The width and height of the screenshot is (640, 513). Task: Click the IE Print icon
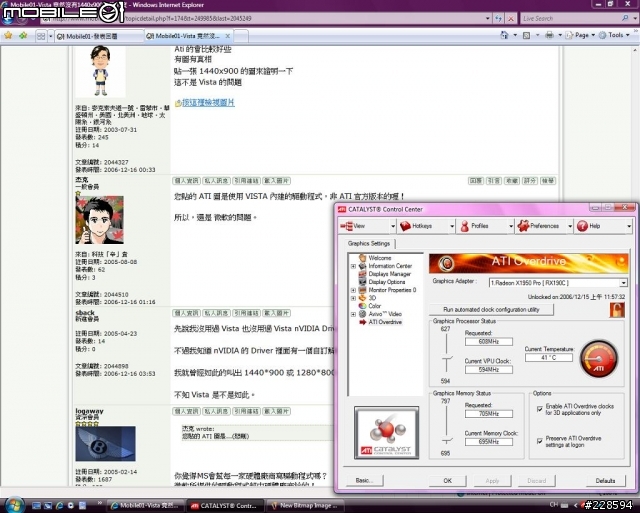coord(549,36)
